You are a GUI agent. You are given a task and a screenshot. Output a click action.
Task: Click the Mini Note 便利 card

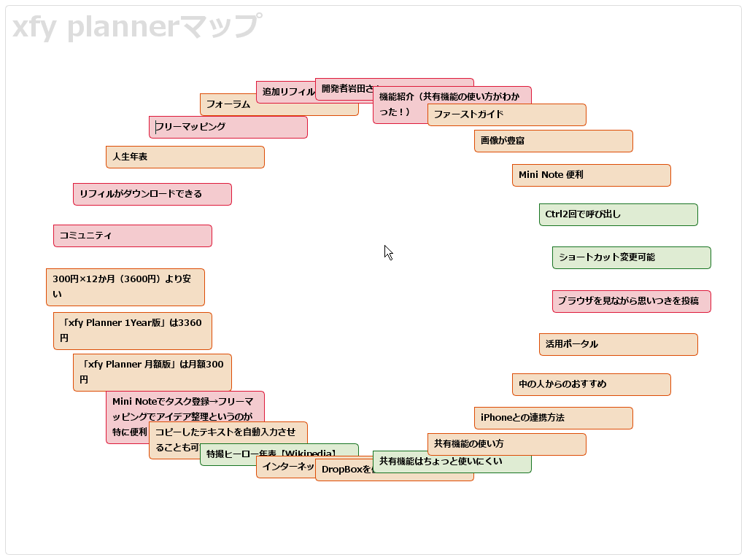click(592, 175)
